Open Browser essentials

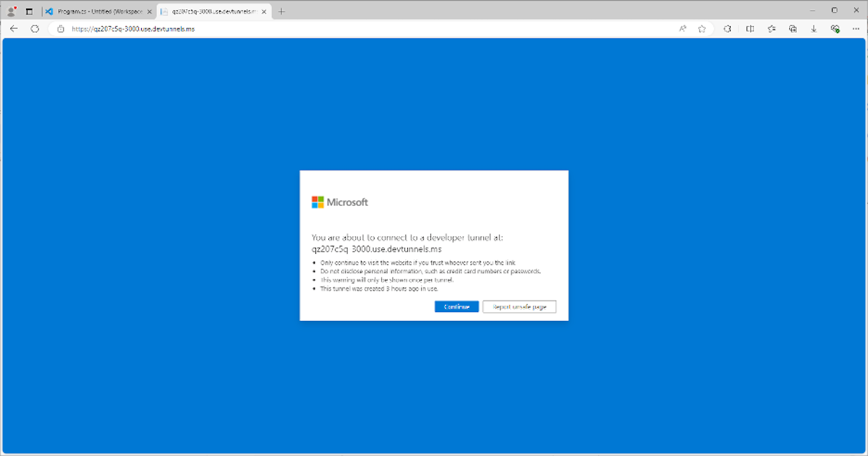click(x=835, y=29)
